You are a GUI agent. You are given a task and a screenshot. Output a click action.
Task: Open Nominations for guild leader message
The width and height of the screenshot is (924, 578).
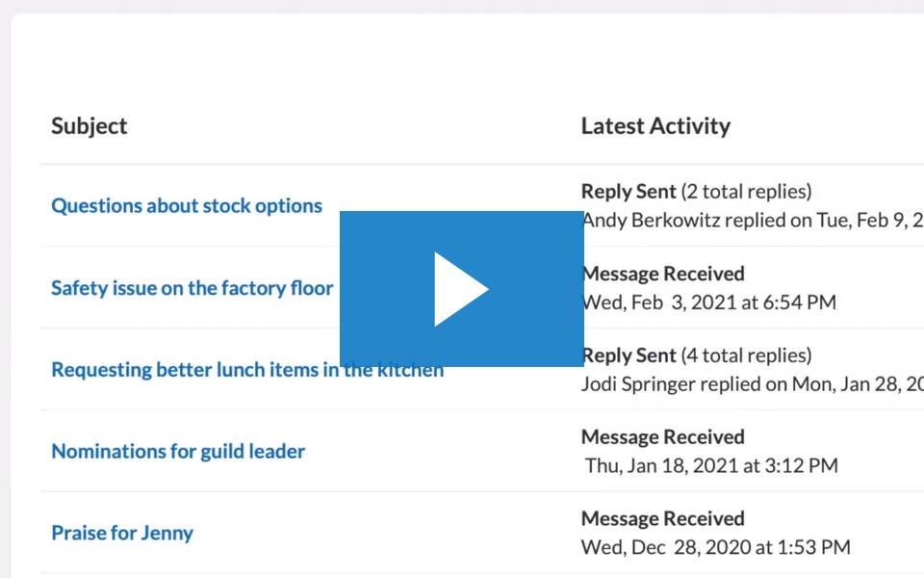(178, 451)
